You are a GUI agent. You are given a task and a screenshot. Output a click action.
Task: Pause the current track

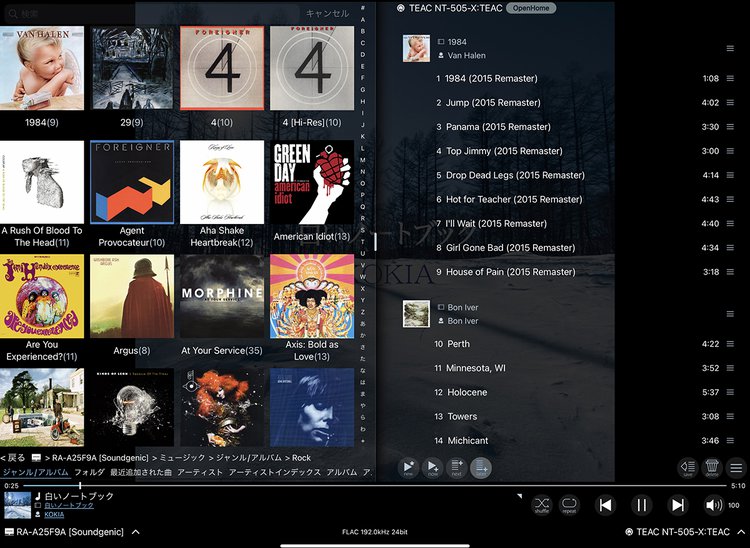coord(641,505)
